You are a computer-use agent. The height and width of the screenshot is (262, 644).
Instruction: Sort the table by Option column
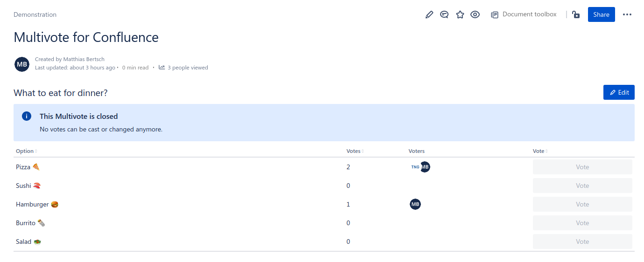point(26,151)
